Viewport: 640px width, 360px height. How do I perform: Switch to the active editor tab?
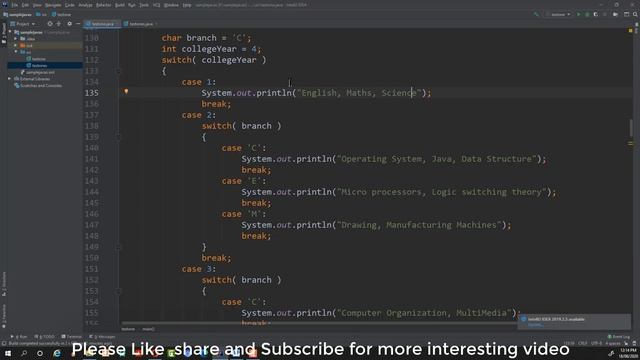(x=102, y=24)
